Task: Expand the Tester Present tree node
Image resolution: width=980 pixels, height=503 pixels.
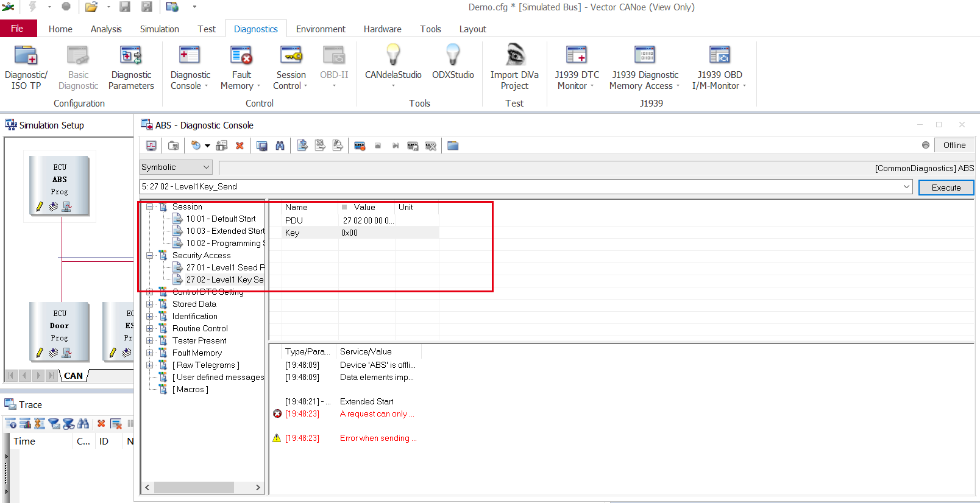Action: pos(150,341)
